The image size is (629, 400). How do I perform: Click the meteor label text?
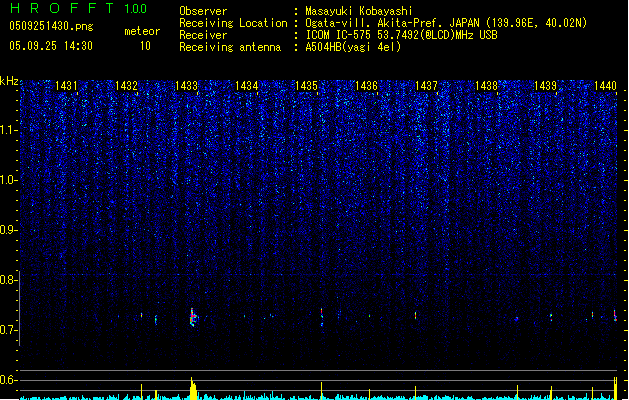pyautogui.click(x=142, y=31)
